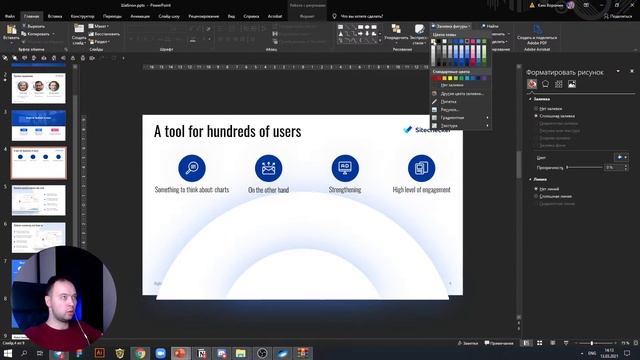
Task: Open the Fill & Line tab icon in the format pane
Action: [532, 84]
